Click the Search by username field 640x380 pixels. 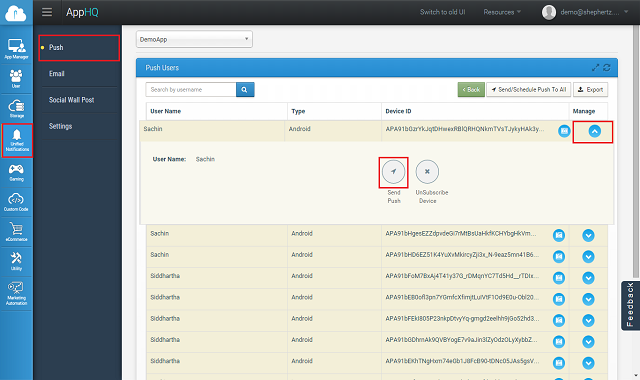[191, 89]
